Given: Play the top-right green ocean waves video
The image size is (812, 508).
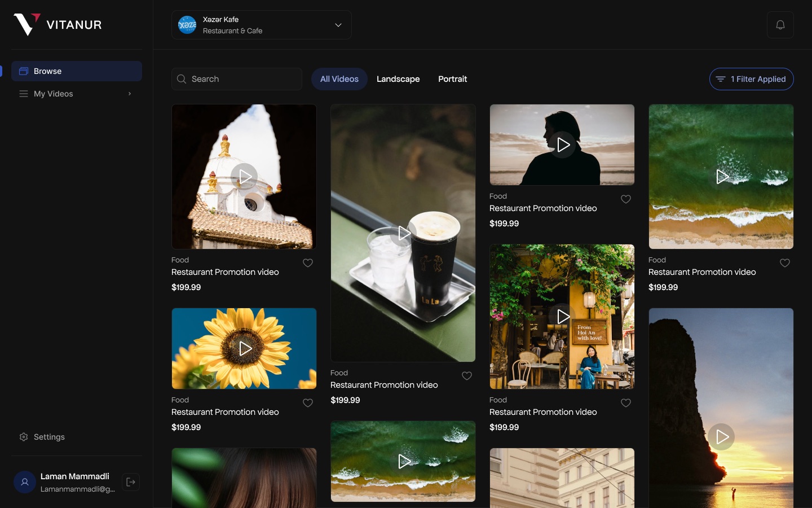Looking at the screenshot, I should tap(721, 177).
